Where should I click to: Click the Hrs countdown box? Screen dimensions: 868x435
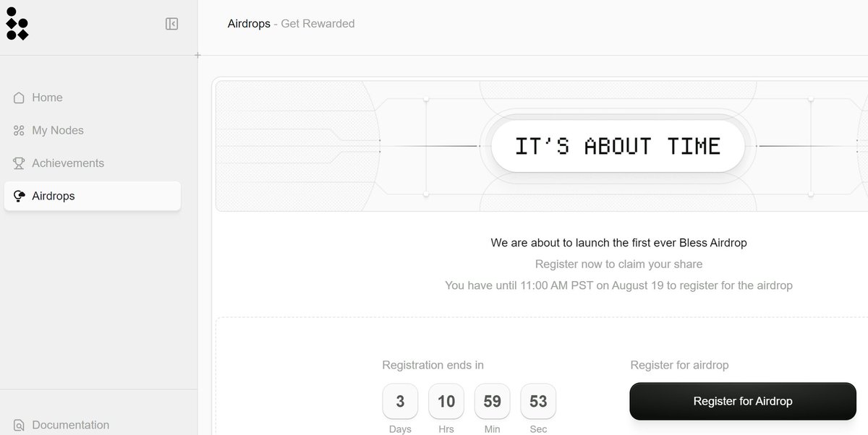point(446,401)
